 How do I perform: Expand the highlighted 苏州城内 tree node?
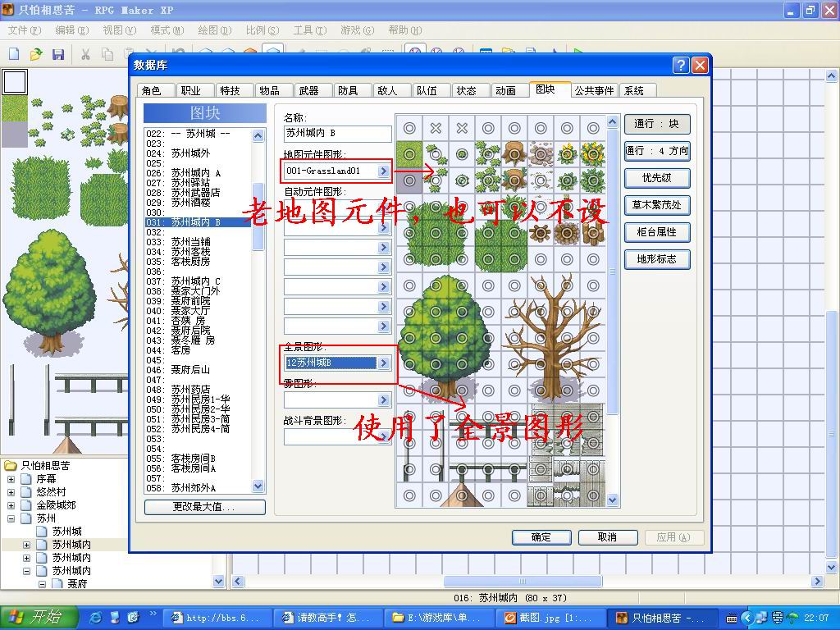click(x=26, y=545)
